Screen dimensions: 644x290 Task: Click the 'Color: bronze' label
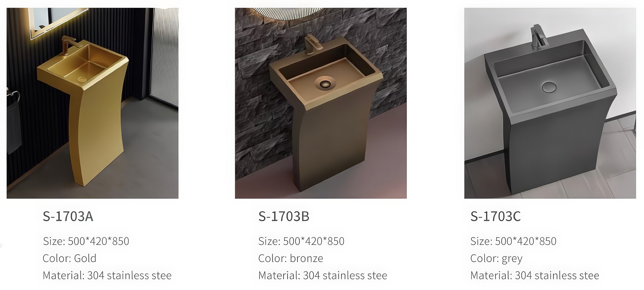291,259
